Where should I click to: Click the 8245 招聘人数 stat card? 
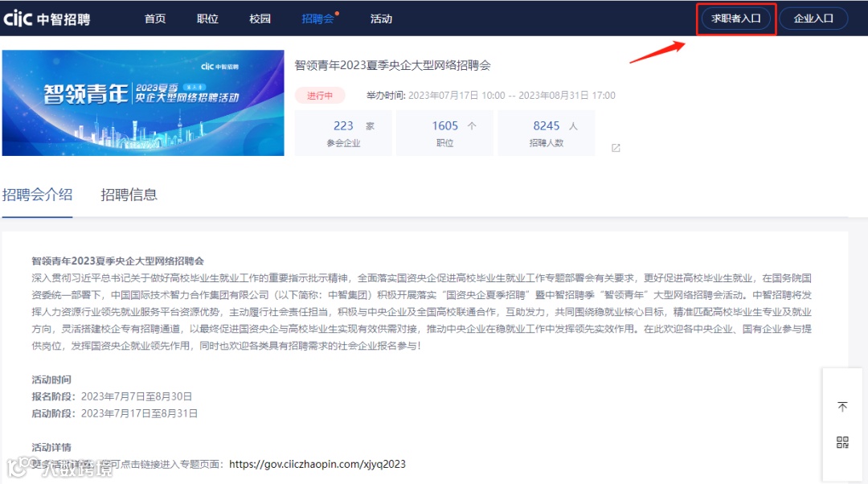coord(546,133)
